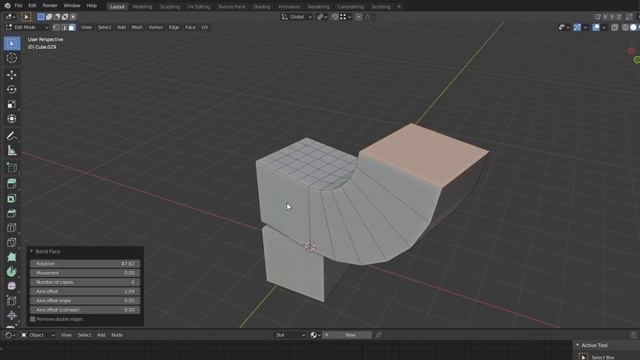Open the Global transform orientation dropdown
Viewport: 640px width, 360px height.
[297, 17]
